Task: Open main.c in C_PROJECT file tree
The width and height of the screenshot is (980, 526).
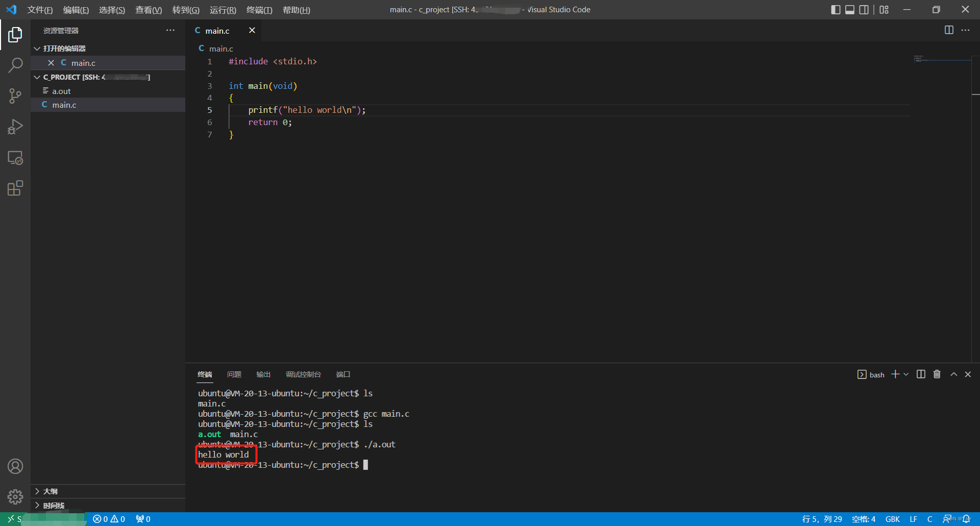Action: 108,105
